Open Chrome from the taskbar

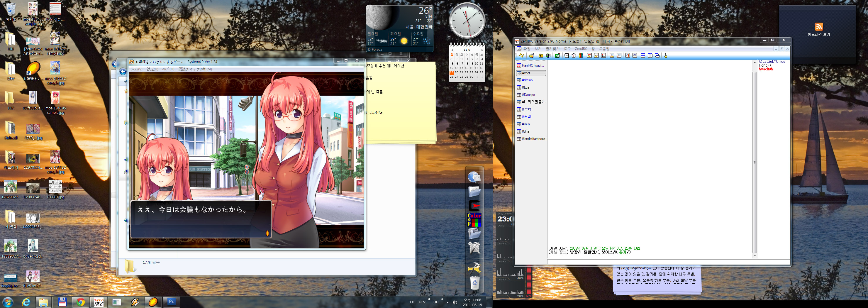coord(81,302)
